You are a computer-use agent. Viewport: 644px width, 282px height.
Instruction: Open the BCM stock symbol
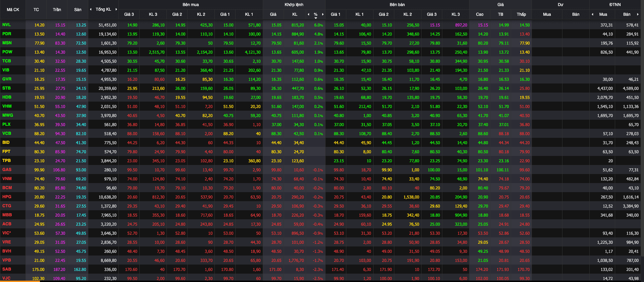click(7, 188)
